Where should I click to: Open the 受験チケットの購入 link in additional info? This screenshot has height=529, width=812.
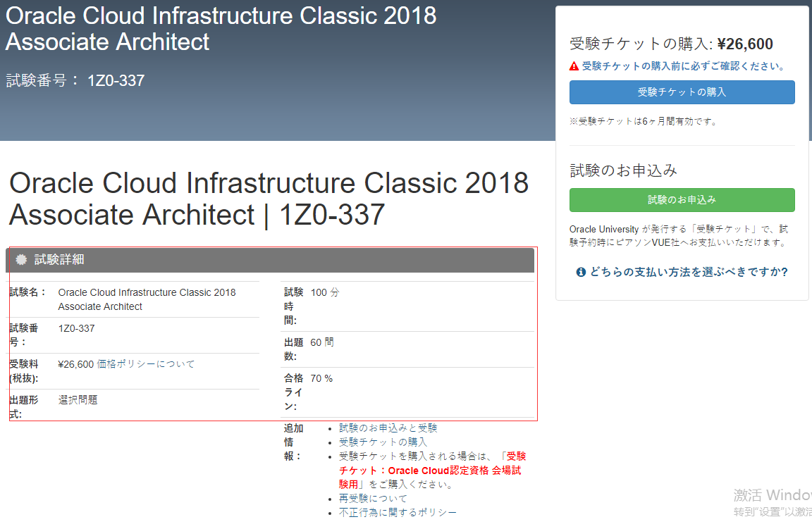(383, 442)
